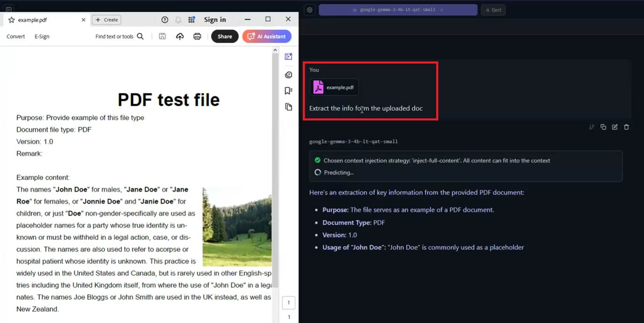The image size is (644, 323).
Task: Open the Convert menu
Action: click(x=16, y=37)
